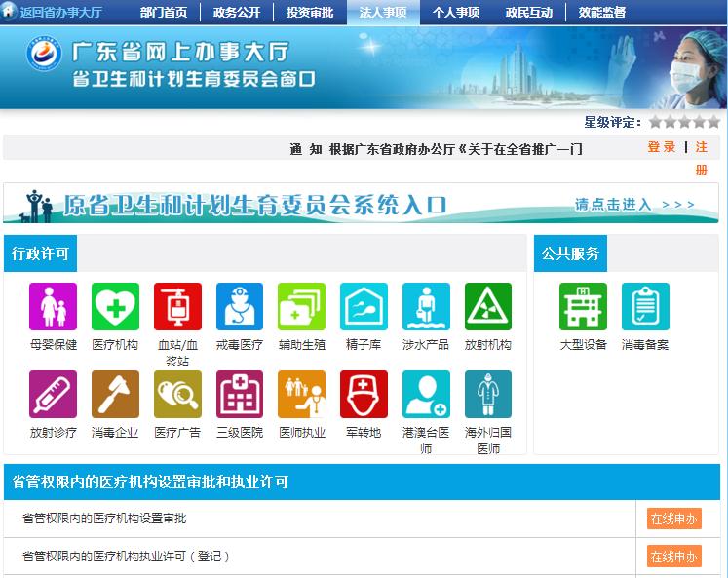Image resolution: width=728 pixels, height=578 pixels.
Task: Click 在线申办 for 医疗机构执业许可（登记）
Action: click(674, 557)
